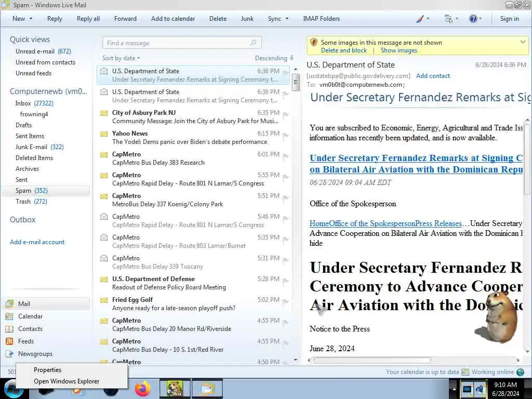The height and width of the screenshot is (399, 532).
Task: Toggle flag on City of Asbury Park message
Action: (x=286, y=115)
